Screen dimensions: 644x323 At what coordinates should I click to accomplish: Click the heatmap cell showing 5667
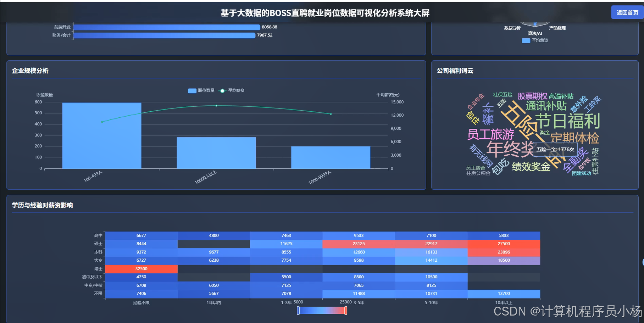coord(214,294)
